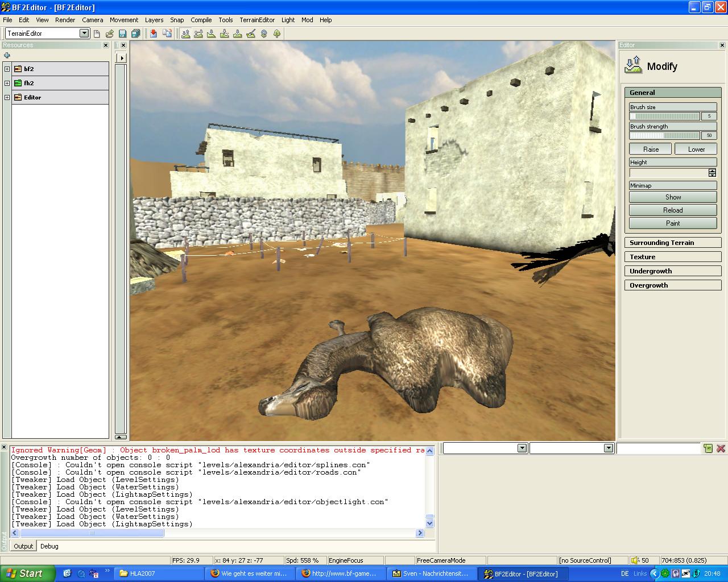
Task: Open the Camera menu
Action: pos(92,20)
